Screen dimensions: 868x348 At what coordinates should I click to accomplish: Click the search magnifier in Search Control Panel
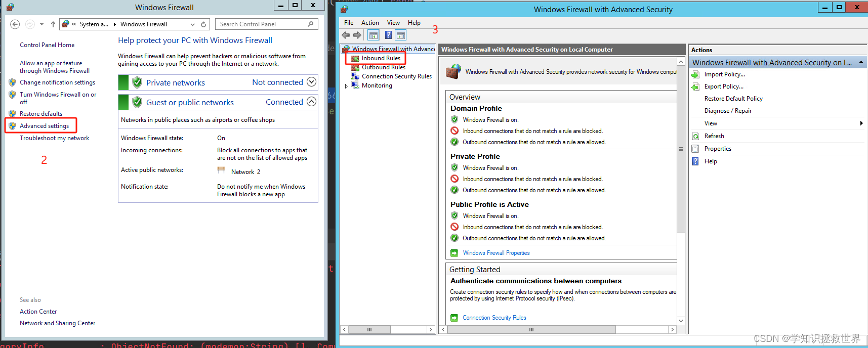[311, 24]
